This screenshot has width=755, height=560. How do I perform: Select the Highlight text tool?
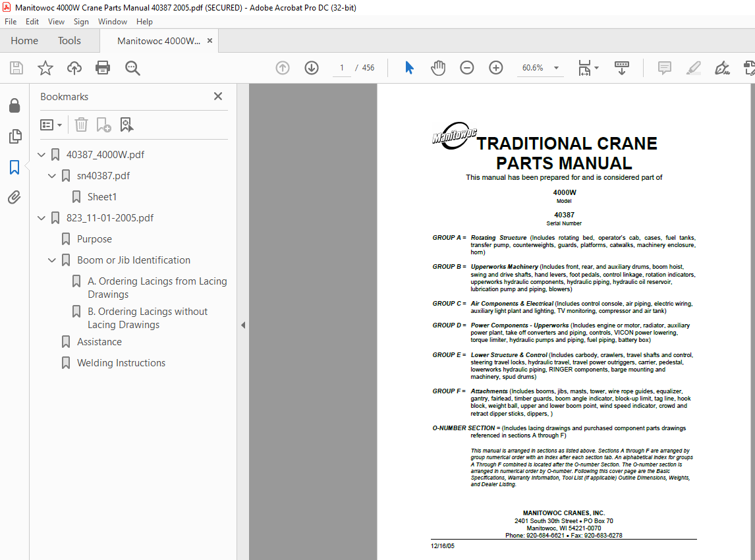click(x=693, y=68)
